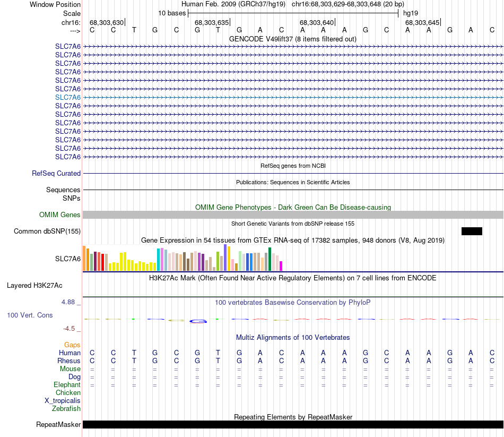Click the Dog alignment row label

pyautogui.click(x=74, y=377)
